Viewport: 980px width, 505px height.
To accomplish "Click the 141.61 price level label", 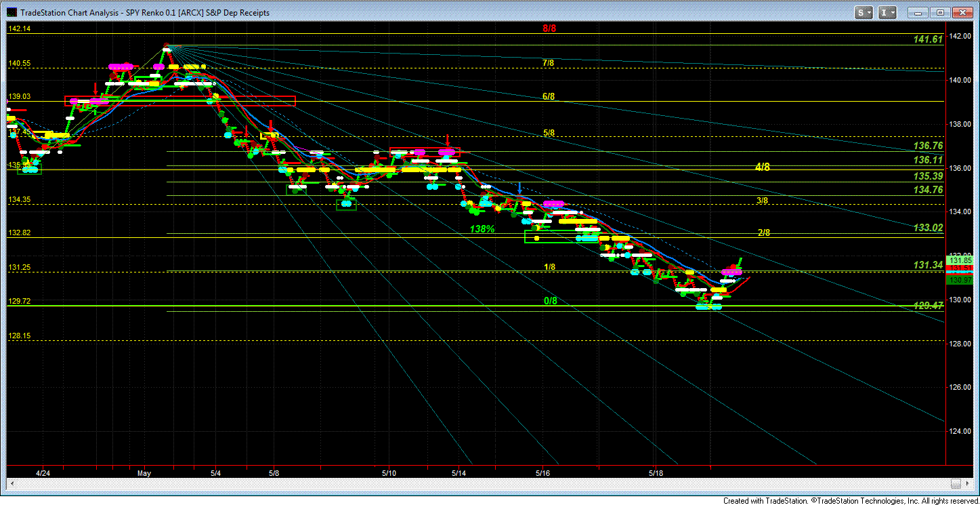I will 928,39.
